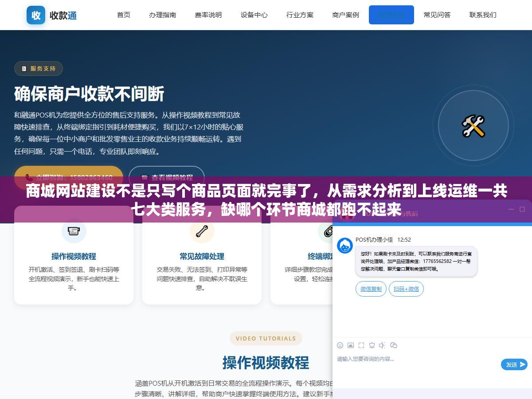Minimize the chat widget window
Viewport: 532px width, 399px height.
pos(511,210)
